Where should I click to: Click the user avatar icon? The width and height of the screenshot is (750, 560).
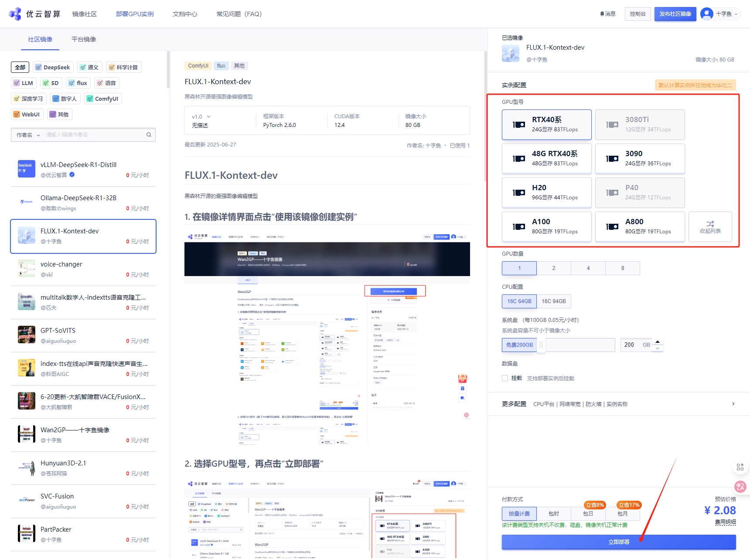point(707,14)
